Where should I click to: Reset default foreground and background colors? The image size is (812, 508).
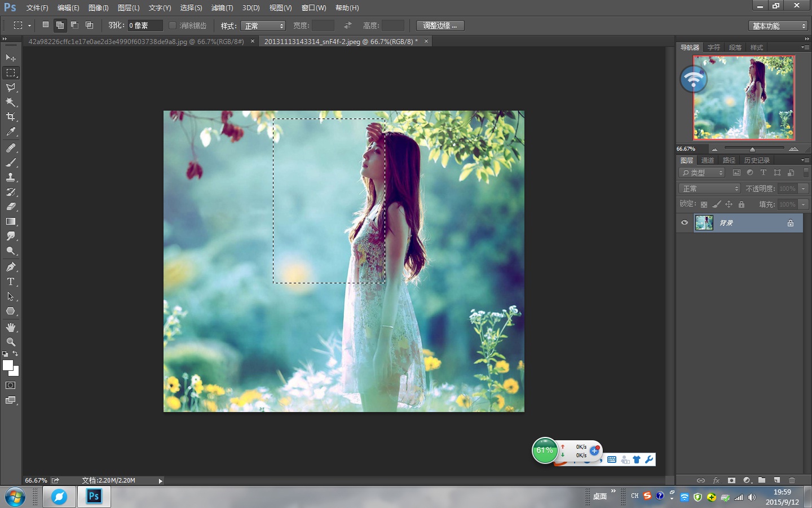(x=5, y=354)
